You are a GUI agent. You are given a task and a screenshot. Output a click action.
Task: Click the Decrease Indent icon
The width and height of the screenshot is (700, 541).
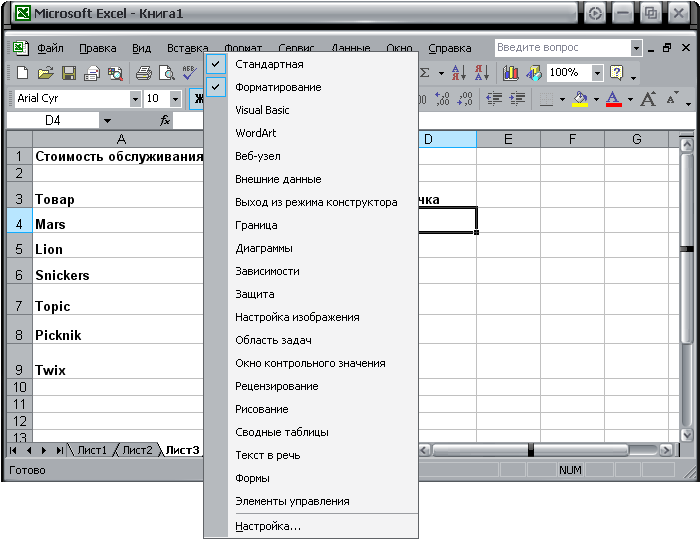point(494,99)
